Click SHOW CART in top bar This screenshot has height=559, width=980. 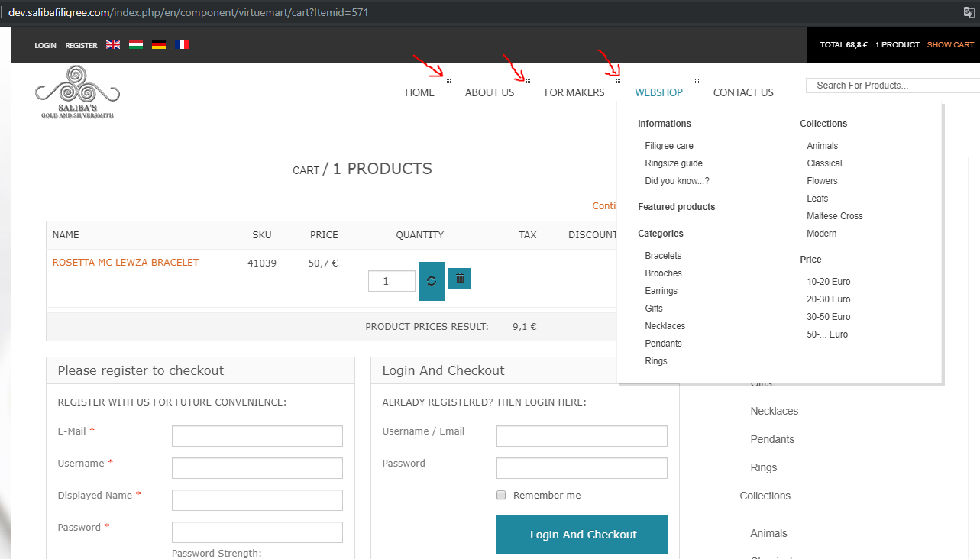coord(950,45)
